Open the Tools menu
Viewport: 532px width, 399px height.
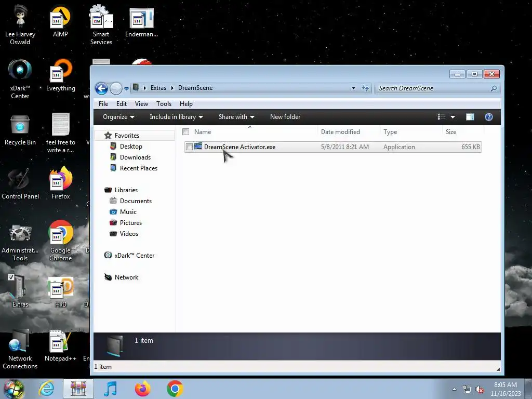point(164,104)
